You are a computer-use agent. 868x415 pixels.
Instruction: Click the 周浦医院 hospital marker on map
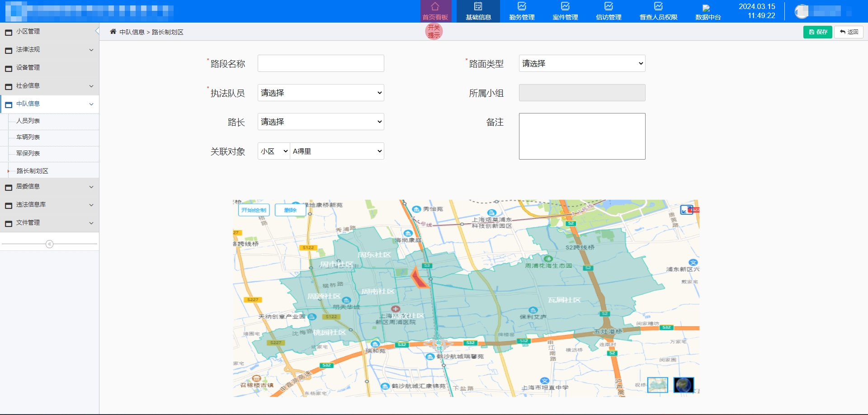tap(396, 309)
